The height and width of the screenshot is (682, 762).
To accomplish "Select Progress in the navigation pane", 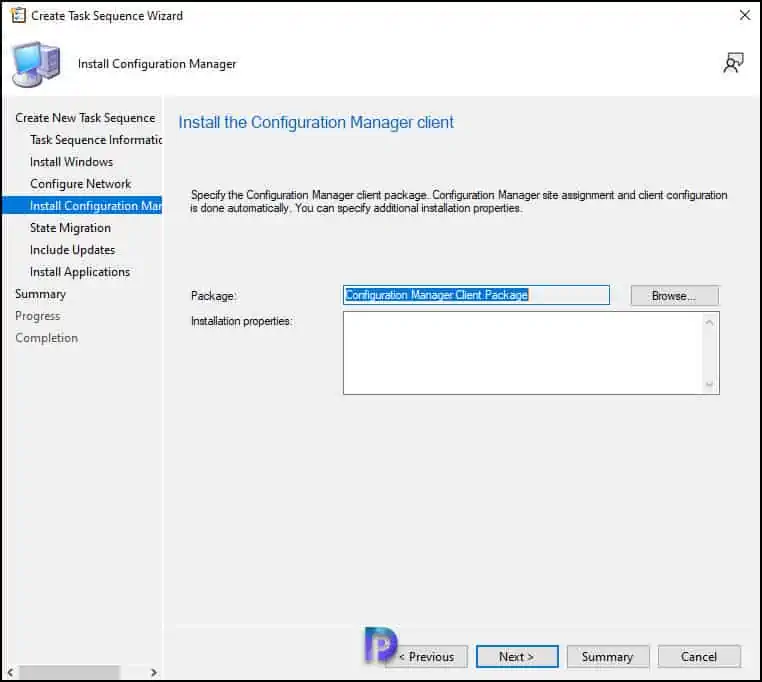I will (37, 316).
